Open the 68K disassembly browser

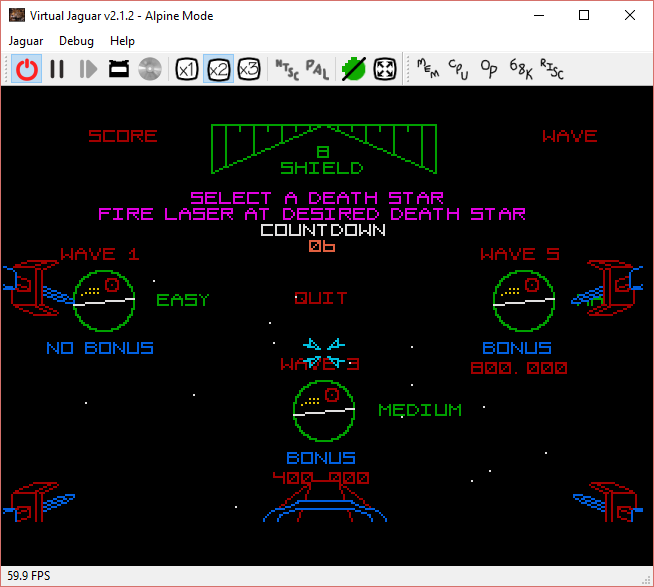pos(521,69)
